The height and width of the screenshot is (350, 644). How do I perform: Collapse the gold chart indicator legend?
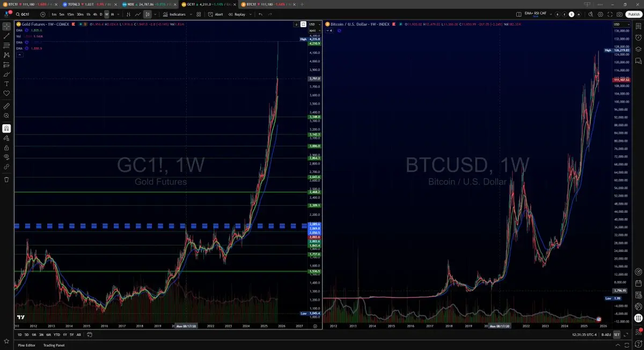19,54
